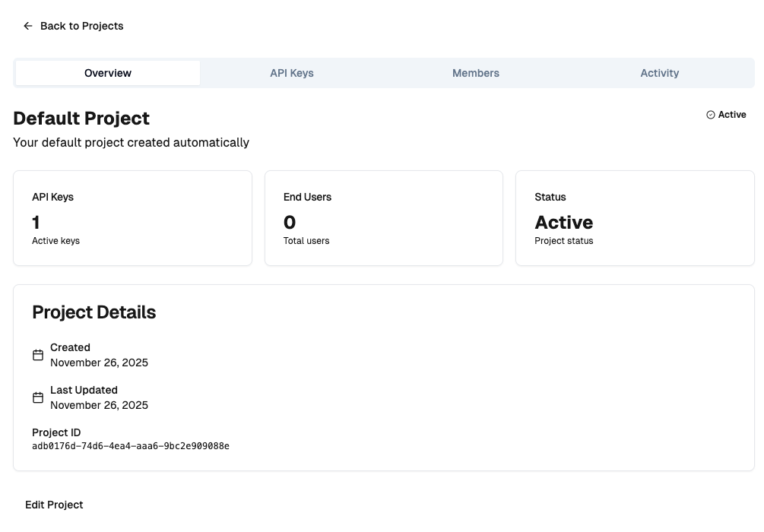Click the calendar icon beside Created
764x532 pixels.
click(38, 355)
